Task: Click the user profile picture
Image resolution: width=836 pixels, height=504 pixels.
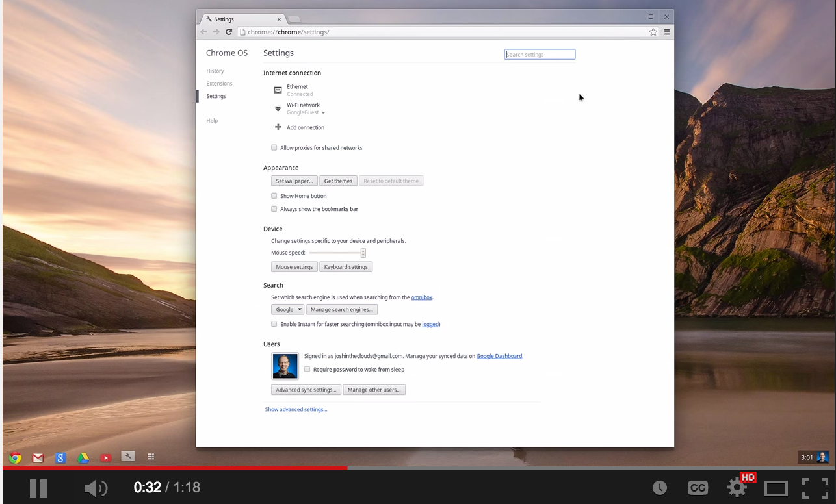Action: click(x=285, y=366)
